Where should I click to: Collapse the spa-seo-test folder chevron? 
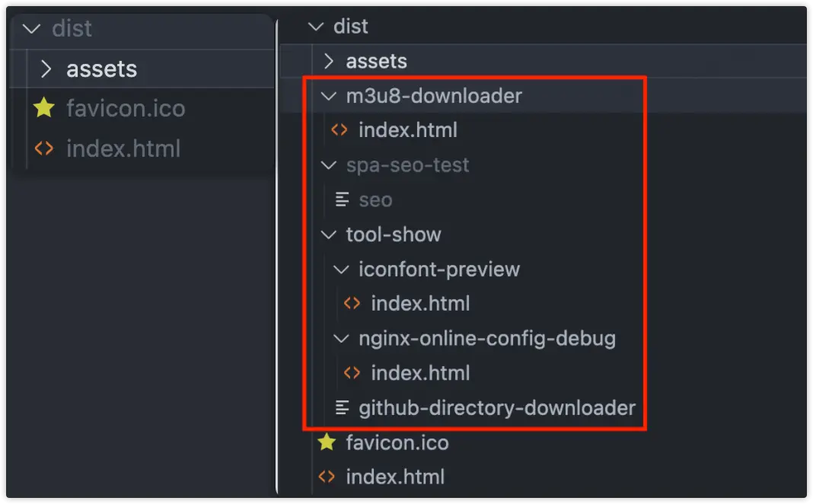pyautogui.click(x=329, y=165)
